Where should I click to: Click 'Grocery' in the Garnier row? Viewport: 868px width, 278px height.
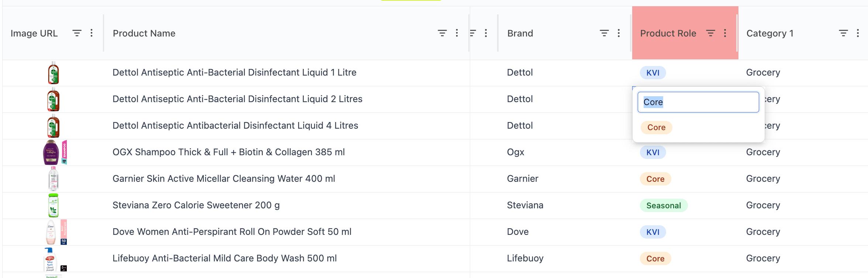pyautogui.click(x=763, y=179)
